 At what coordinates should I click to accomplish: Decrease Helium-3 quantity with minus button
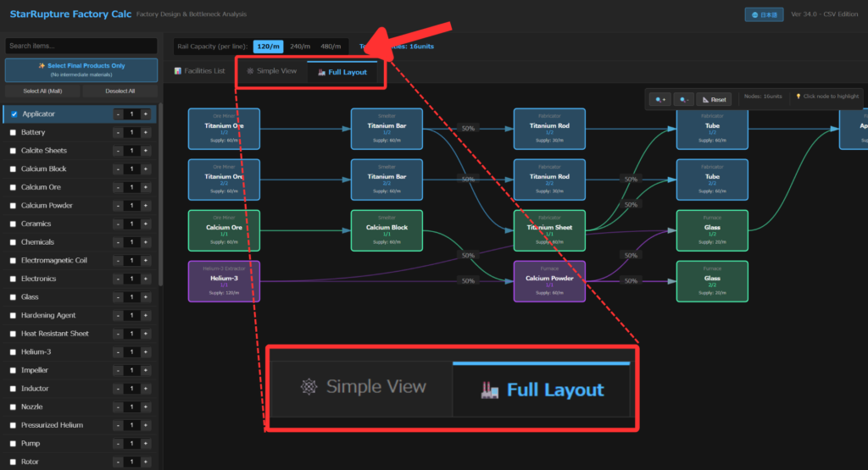tap(118, 352)
